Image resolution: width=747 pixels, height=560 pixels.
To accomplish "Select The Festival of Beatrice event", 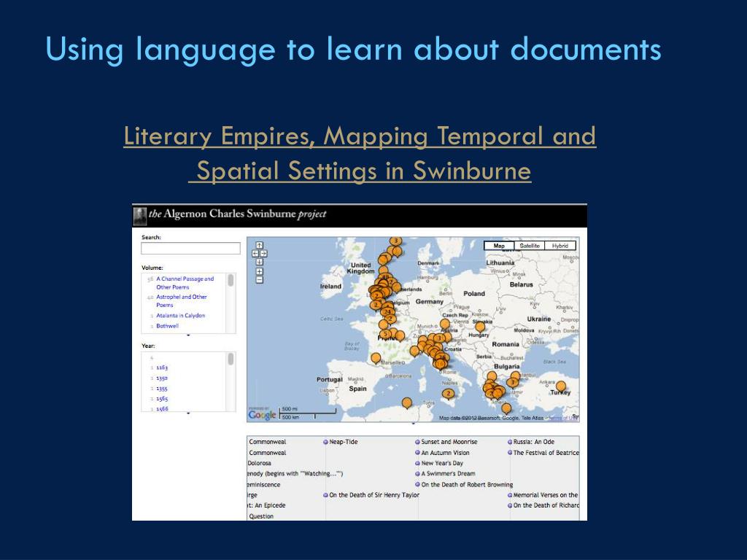I will click(x=543, y=453).
